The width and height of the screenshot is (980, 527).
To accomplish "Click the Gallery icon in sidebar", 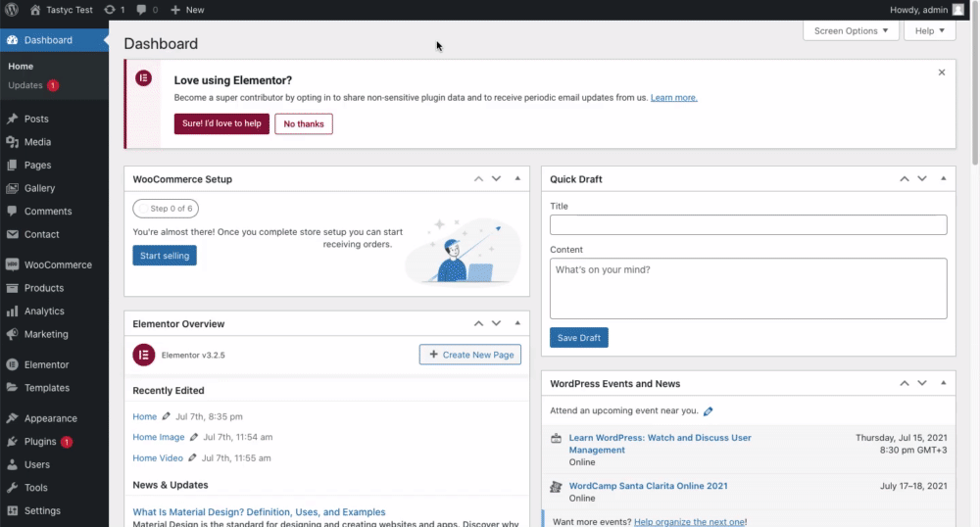I will click(x=12, y=188).
